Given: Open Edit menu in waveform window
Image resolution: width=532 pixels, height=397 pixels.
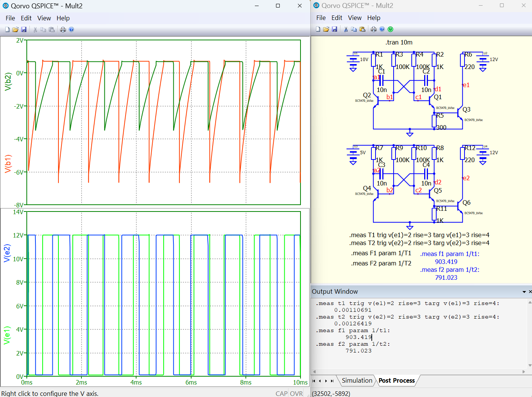Looking at the screenshot, I should [x=26, y=18].
